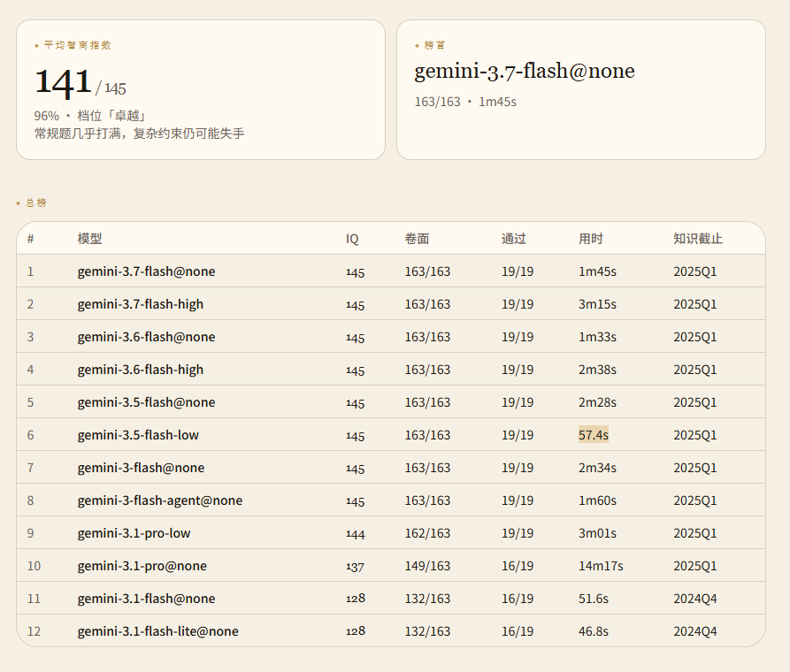790x672 pixels.
Task: Click rank number 10 in the table
Action: pos(34,566)
